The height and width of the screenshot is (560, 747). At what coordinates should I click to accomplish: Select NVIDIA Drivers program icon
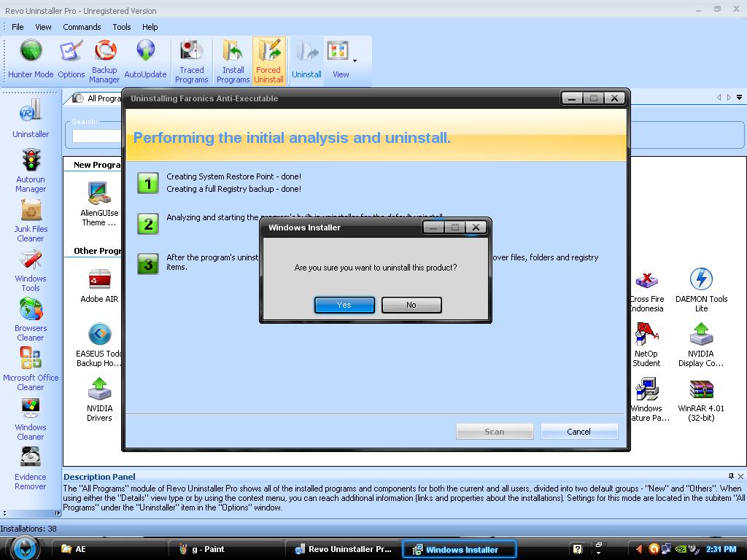(99, 399)
